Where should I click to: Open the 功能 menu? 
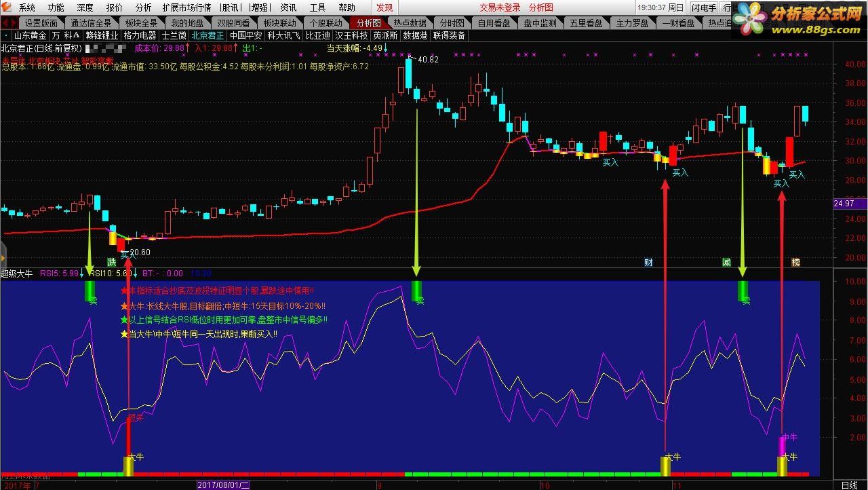[56, 7]
